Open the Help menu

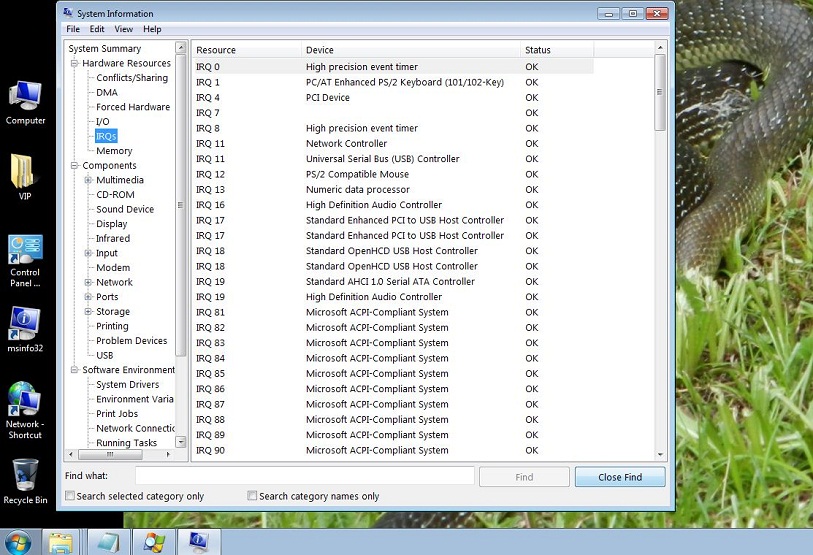152,29
